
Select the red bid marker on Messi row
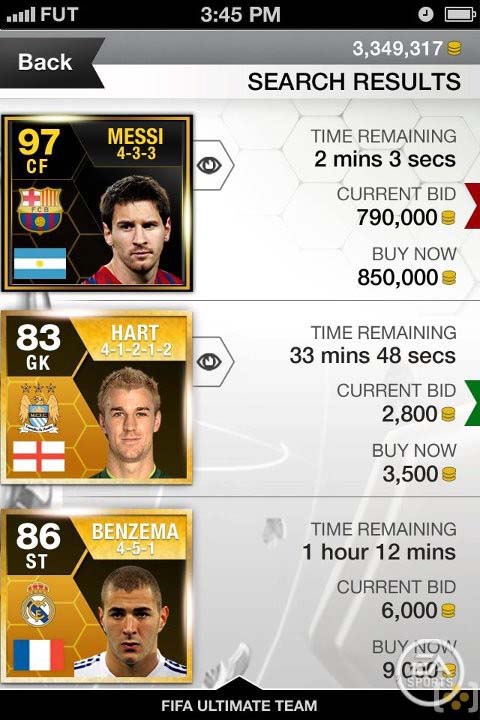pos(473,206)
